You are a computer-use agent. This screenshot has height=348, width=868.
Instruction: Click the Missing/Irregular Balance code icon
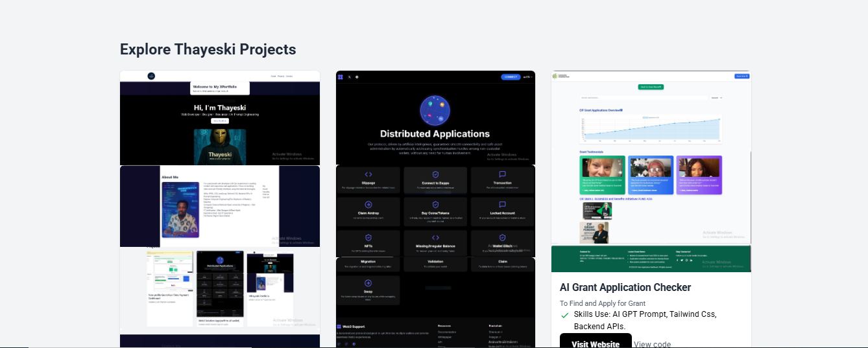pos(435,238)
